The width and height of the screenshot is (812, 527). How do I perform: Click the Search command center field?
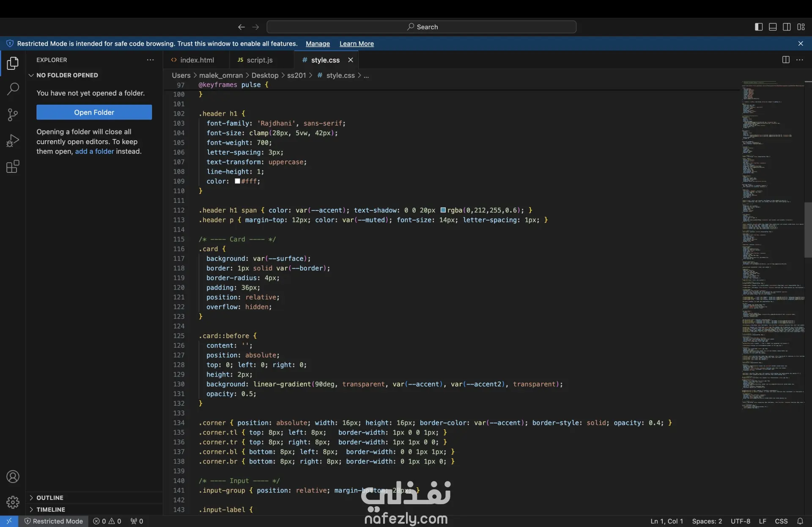tap(421, 27)
